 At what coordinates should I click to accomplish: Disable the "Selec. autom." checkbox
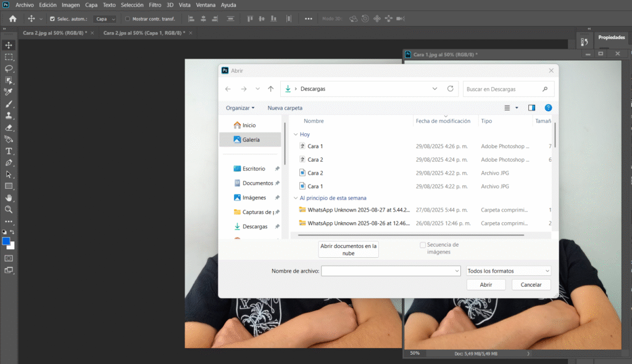[53, 19]
